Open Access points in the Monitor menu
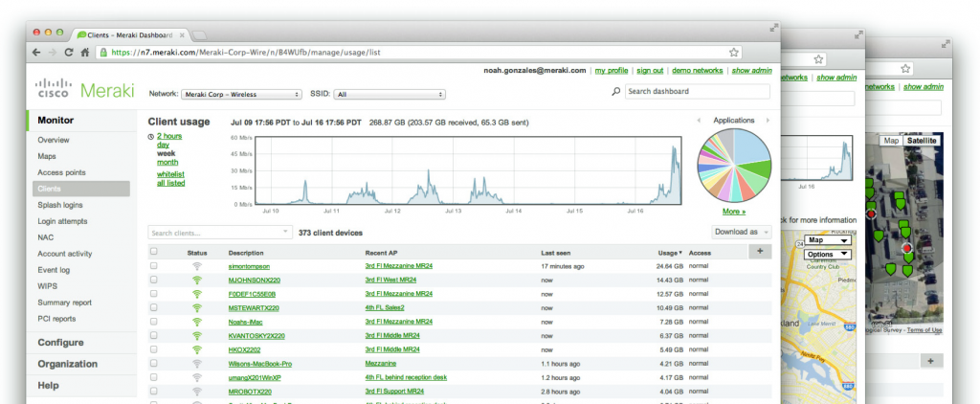The width and height of the screenshot is (980, 404). (61, 172)
